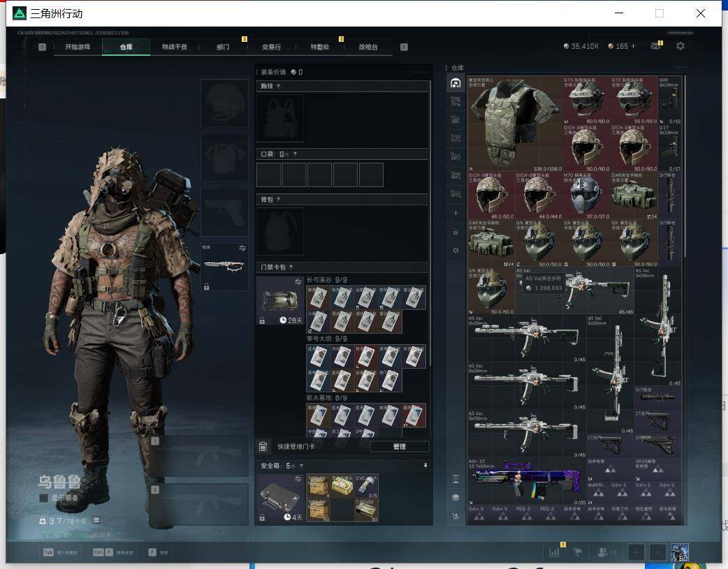Click the empty chest rig slot
Viewport: 728px width, 569px height.
280,118
